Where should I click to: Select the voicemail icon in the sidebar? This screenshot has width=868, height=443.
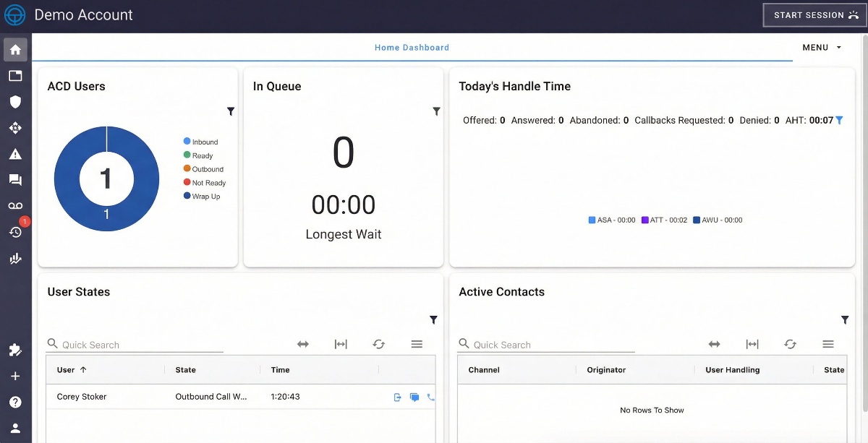click(15, 205)
